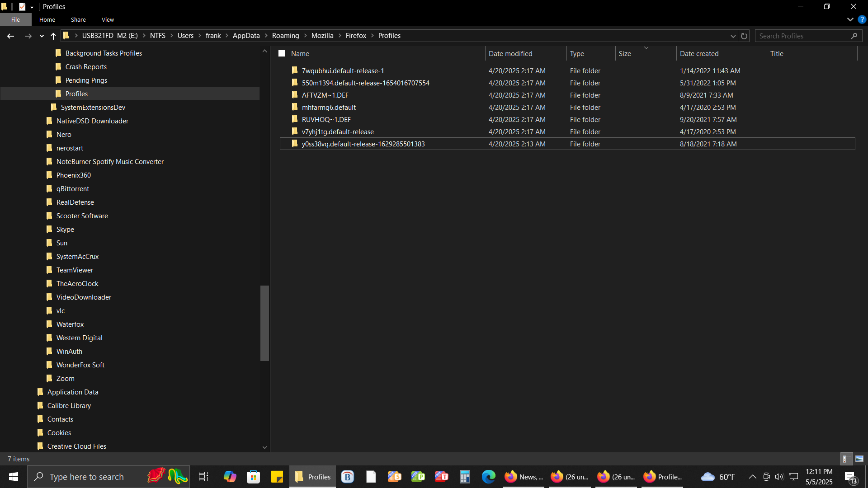The image size is (868, 488).
Task: Expand chevron after frank breadcrumb
Action: (227, 36)
